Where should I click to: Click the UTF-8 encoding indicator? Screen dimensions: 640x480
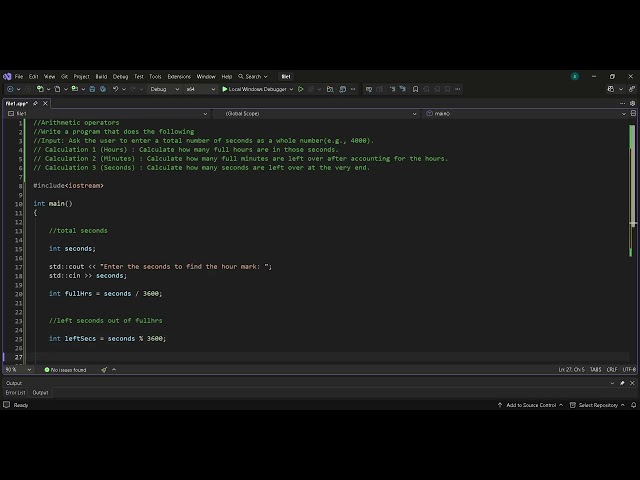pos(629,369)
